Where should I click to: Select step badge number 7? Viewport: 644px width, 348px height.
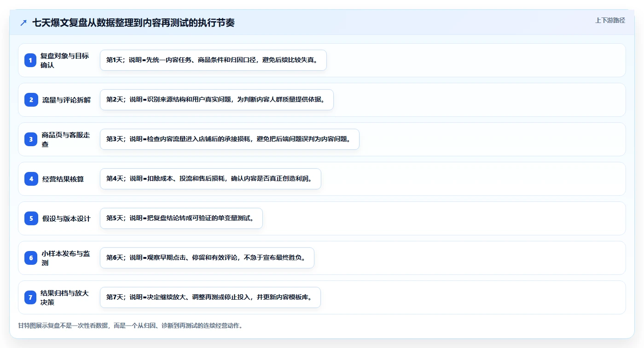tap(31, 297)
